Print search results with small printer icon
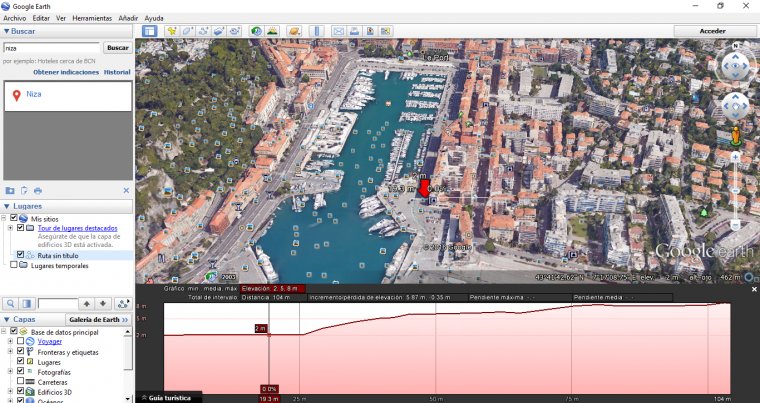The image size is (760, 403). pyautogui.click(x=38, y=191)
